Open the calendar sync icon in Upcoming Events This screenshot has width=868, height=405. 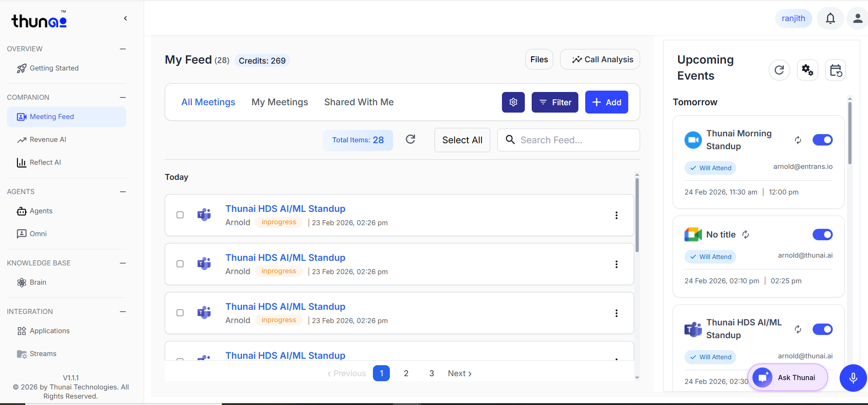[x=836, y=70]
